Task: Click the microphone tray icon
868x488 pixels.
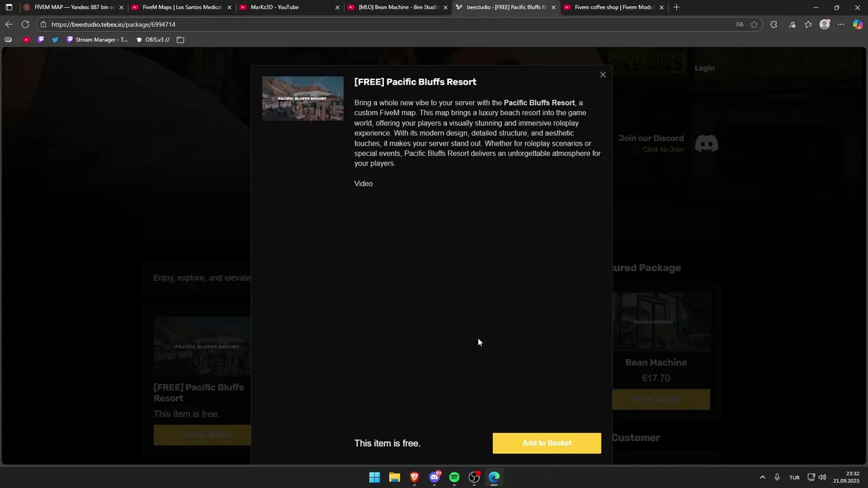Action: pos(777,477)
